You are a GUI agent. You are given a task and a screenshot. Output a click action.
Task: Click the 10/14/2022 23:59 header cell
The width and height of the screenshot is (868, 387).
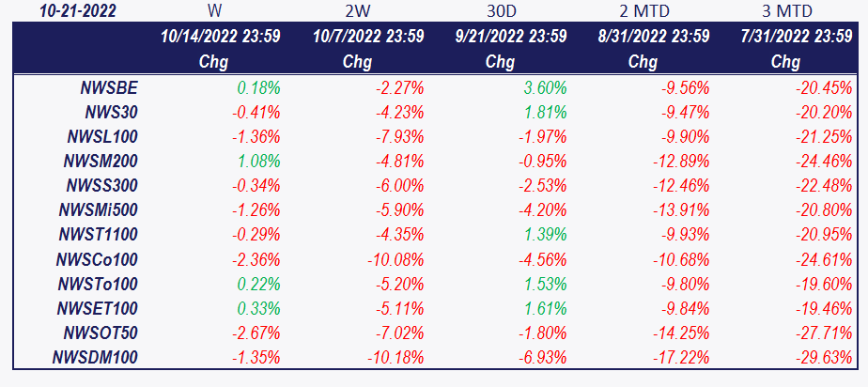[221, 37]
